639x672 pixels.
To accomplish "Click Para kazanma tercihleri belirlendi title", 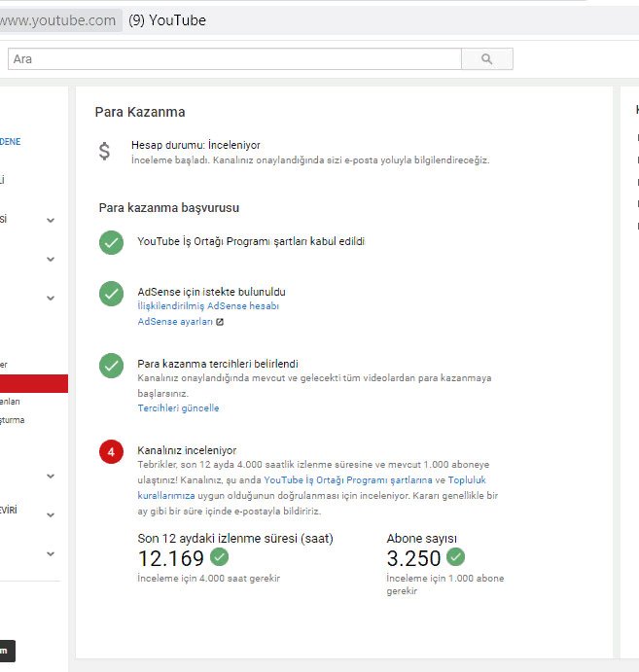I will (x=218, y=364).
